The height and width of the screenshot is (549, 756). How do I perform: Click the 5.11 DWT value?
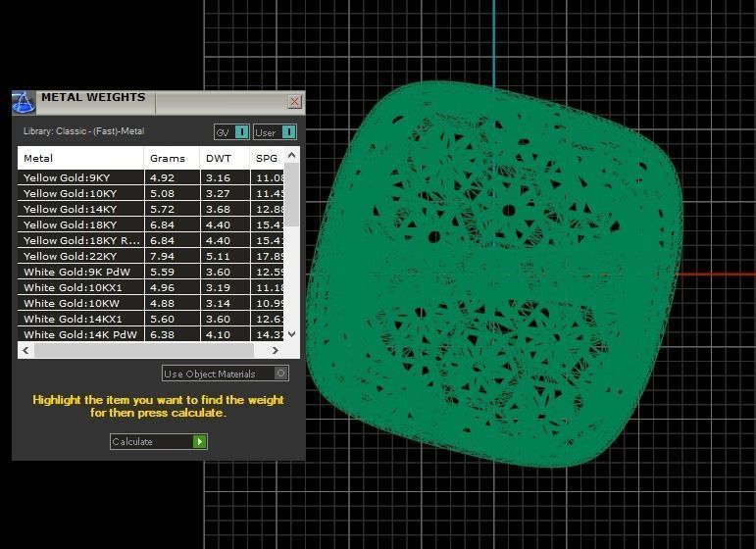tap(219, 257)
